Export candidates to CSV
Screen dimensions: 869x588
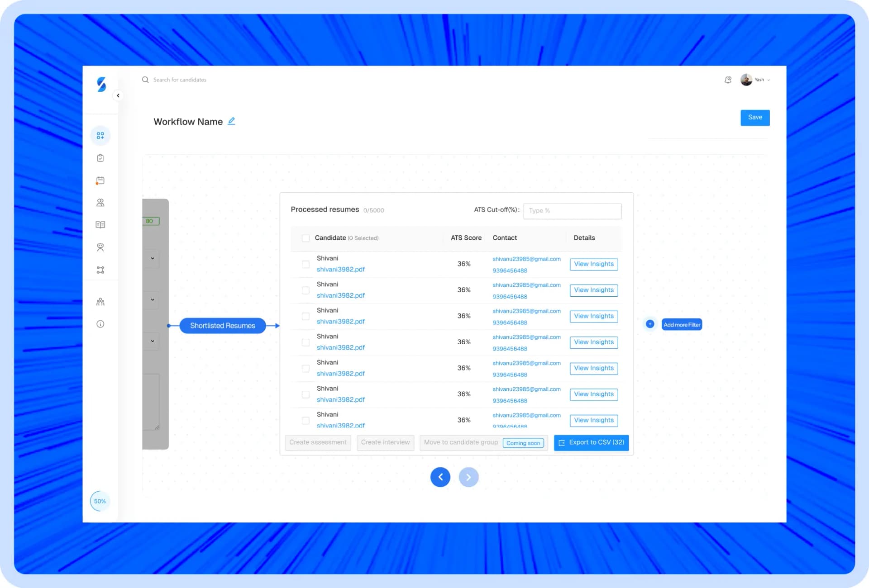pos(591,442)
